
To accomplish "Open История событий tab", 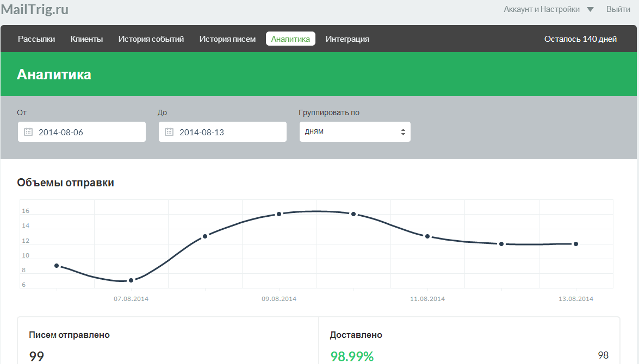I will [x=151, y=39].
